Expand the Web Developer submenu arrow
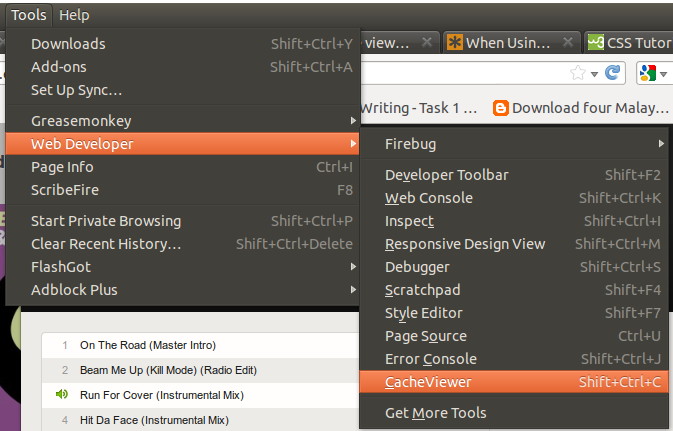This screenshot has height=431, width=673. pyautogui.click(x=353, y=143)
